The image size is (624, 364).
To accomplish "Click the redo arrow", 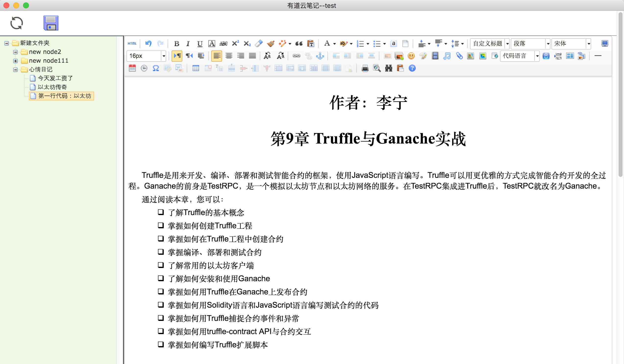I will [161, 44].
